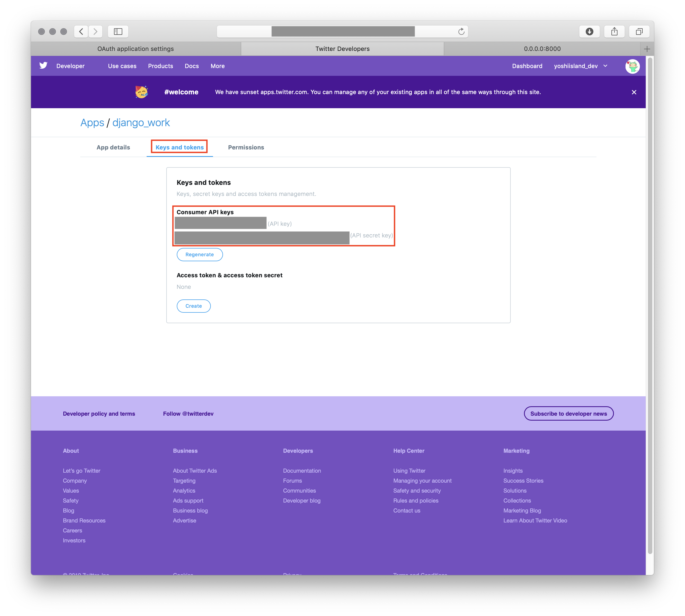The image size is (685, 616).
Task: Click the Twitter bird logo
Action: [43, 66]
